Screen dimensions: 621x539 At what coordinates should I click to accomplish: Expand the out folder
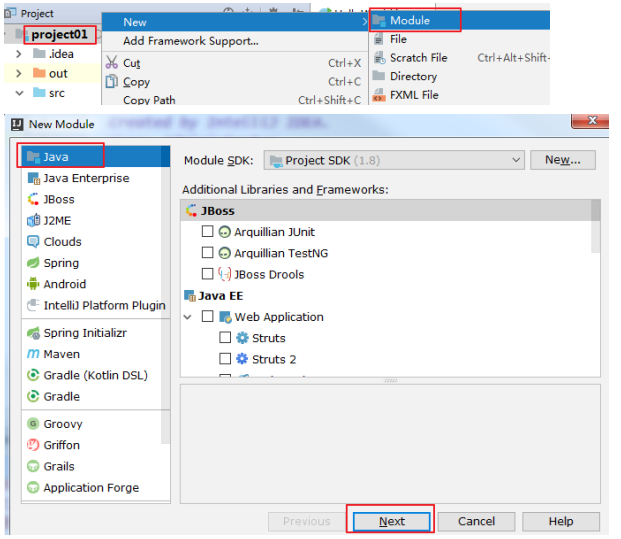[x=18, y=73]
